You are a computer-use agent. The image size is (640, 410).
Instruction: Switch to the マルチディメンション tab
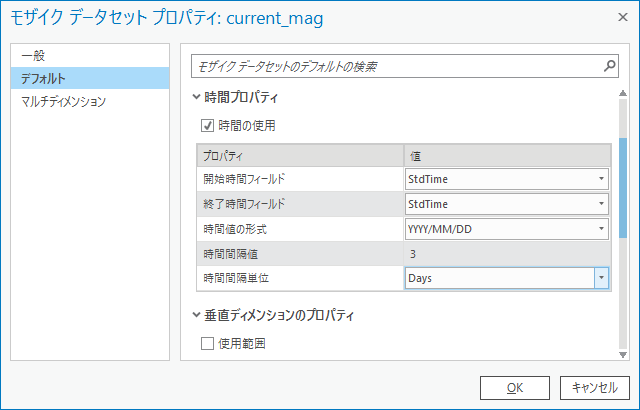(x=63, y=101)
